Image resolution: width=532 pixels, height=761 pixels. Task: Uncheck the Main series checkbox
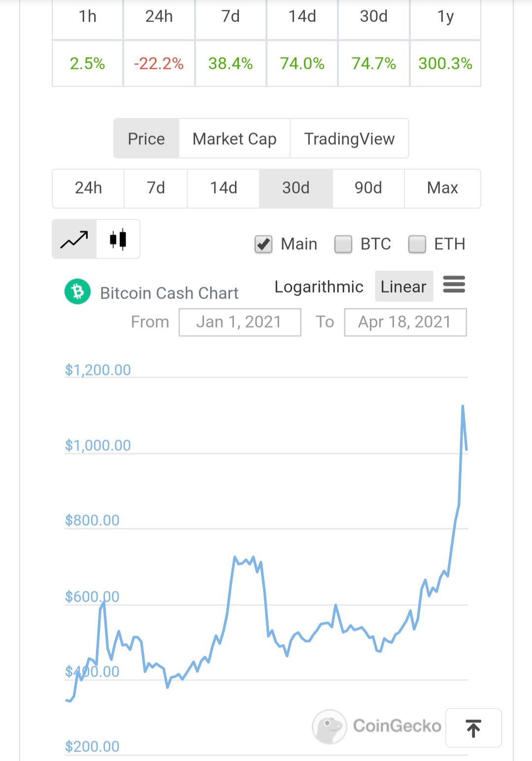point(264,244)
